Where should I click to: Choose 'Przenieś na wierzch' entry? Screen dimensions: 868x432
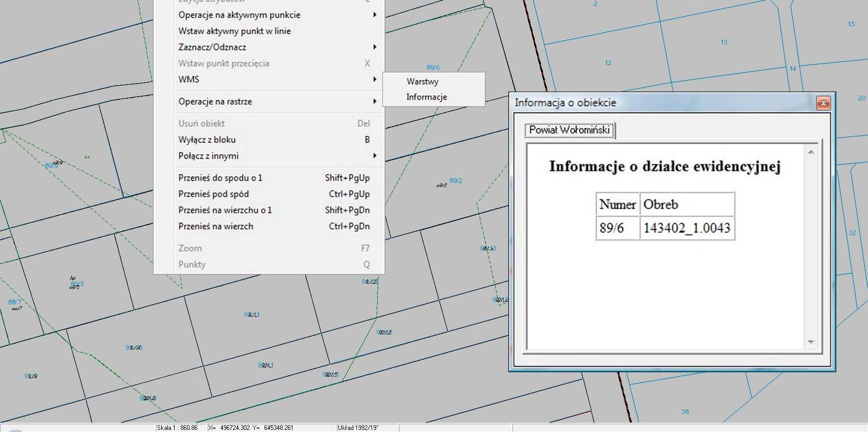coord(269,226)
